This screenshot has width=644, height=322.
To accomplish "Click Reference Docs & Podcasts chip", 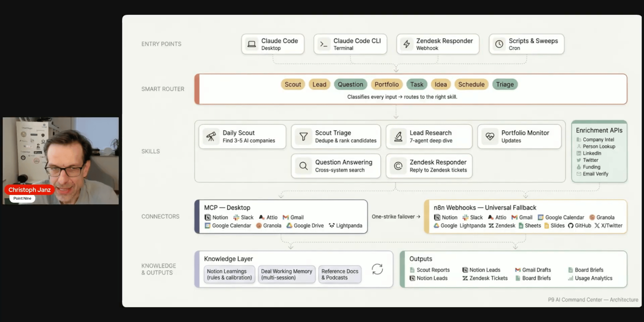I will [x=339, y=274].
